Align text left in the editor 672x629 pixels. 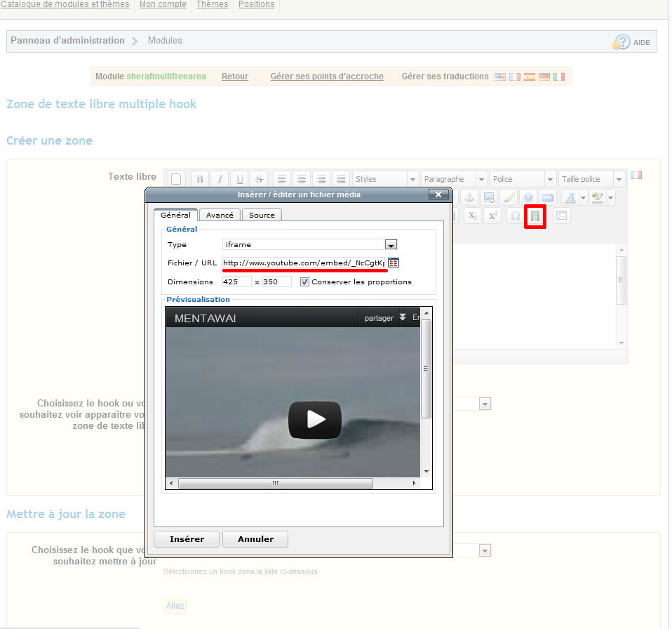point(281,179)
